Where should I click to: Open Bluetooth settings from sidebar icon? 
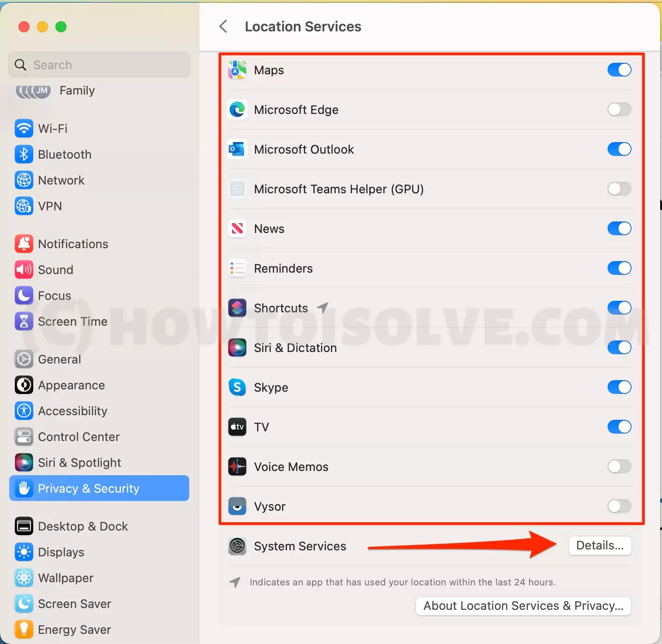tap(24, 155)
